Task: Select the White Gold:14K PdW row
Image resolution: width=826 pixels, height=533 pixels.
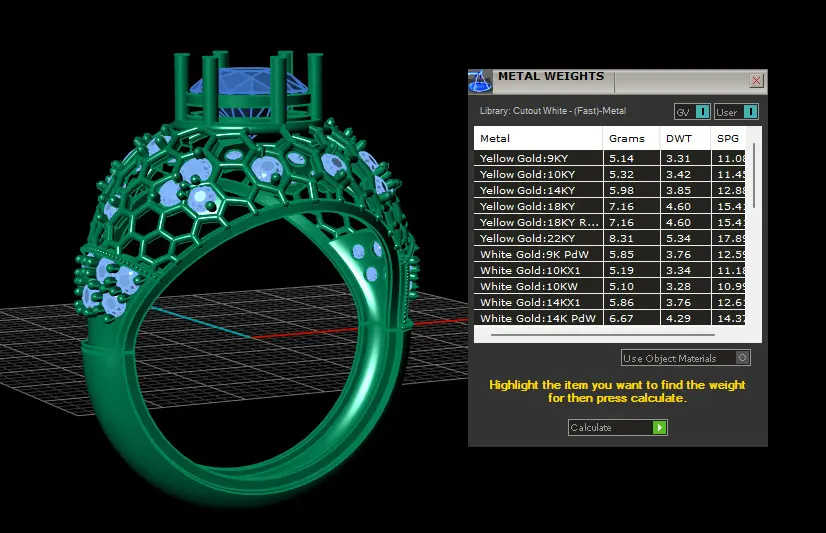Action: (x=609, y=318)
